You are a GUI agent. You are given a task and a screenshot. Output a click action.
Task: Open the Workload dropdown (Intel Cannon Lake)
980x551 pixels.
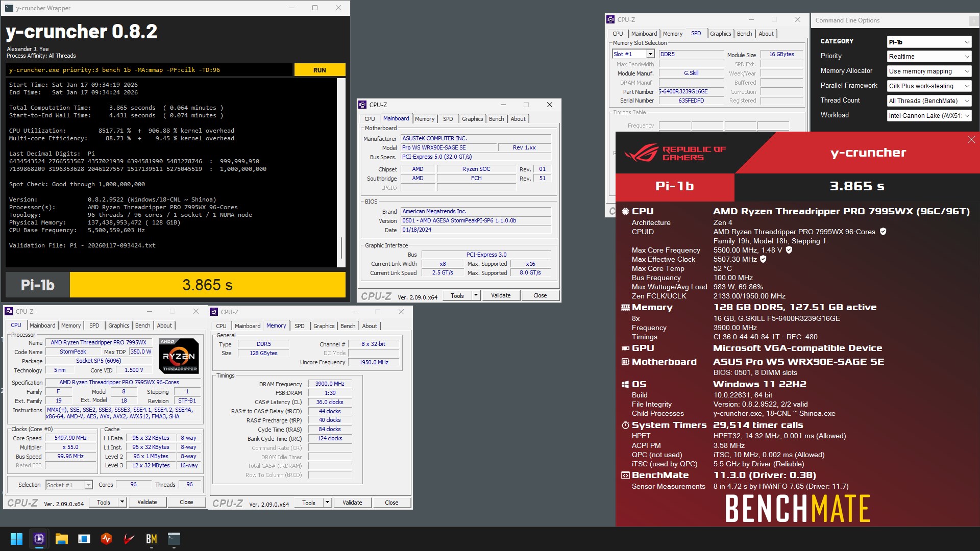(929, 115)
